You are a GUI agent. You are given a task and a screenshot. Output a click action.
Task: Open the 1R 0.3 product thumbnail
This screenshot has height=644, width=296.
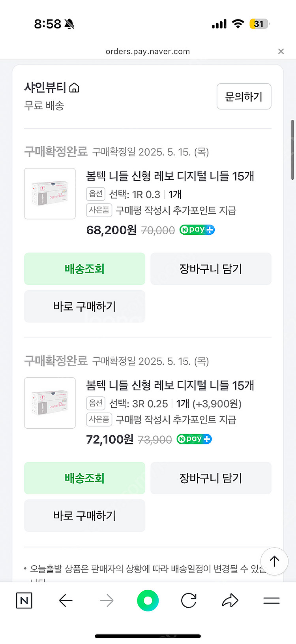pyautogui.click(x=50, y=194)
